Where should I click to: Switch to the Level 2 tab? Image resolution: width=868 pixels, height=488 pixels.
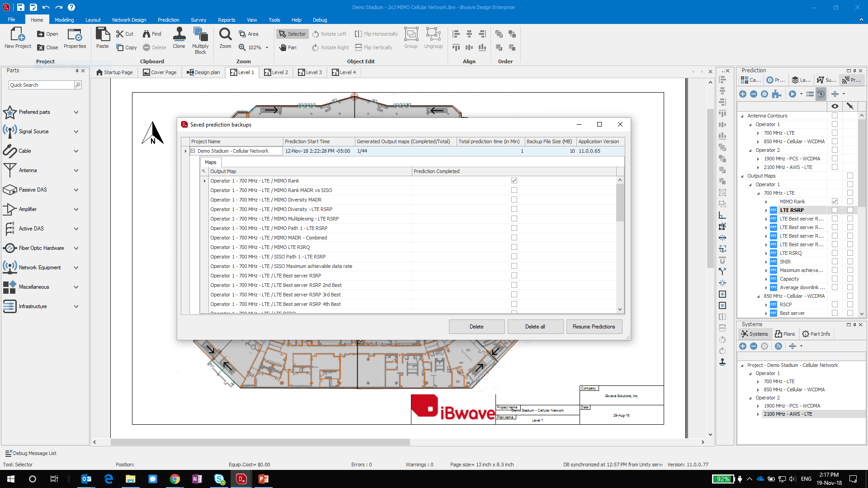[276, 72]
